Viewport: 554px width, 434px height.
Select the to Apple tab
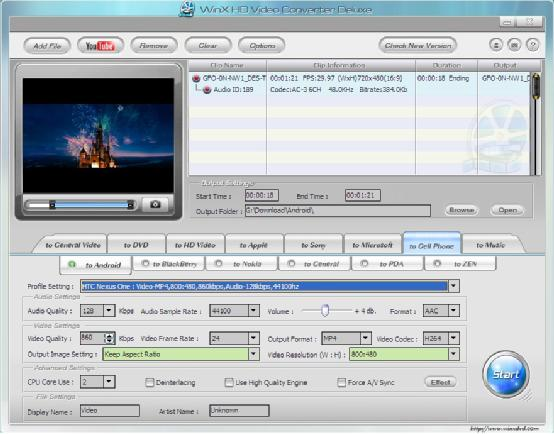254,245
